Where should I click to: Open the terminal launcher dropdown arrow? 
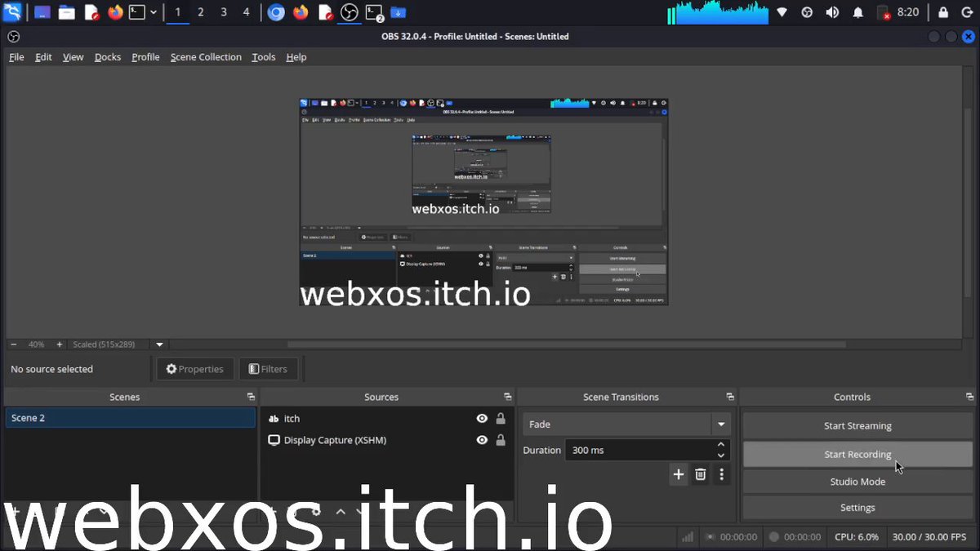click(x=154, y=12)
